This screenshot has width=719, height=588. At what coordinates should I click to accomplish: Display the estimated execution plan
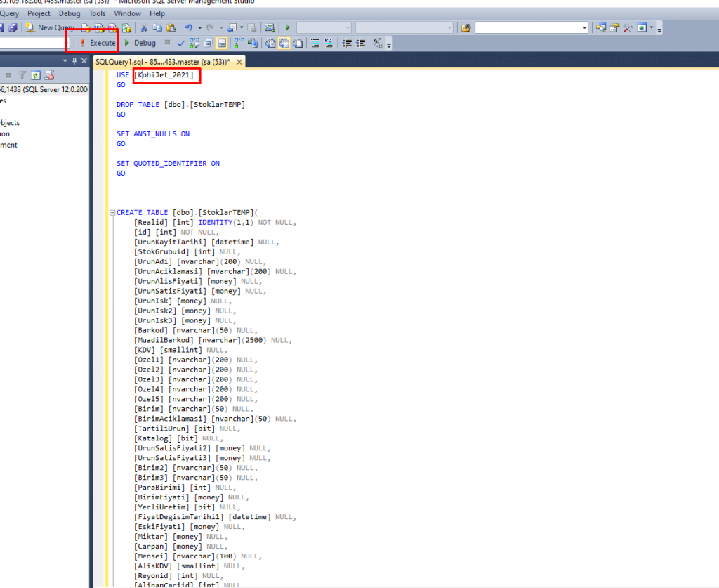(194, 43)
